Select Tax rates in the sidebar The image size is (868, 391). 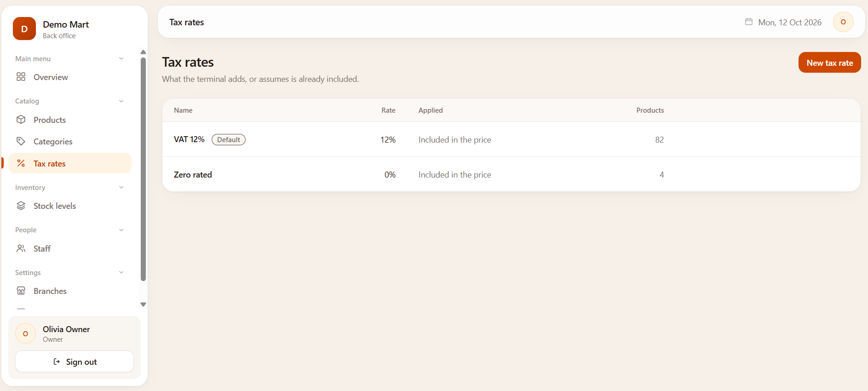pos(70,163)
